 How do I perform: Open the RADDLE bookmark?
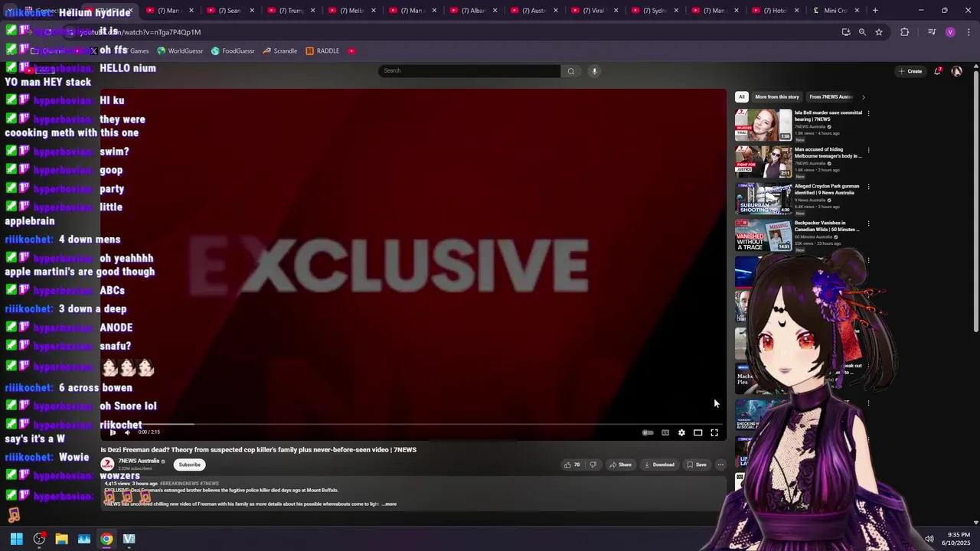point(322,51)
